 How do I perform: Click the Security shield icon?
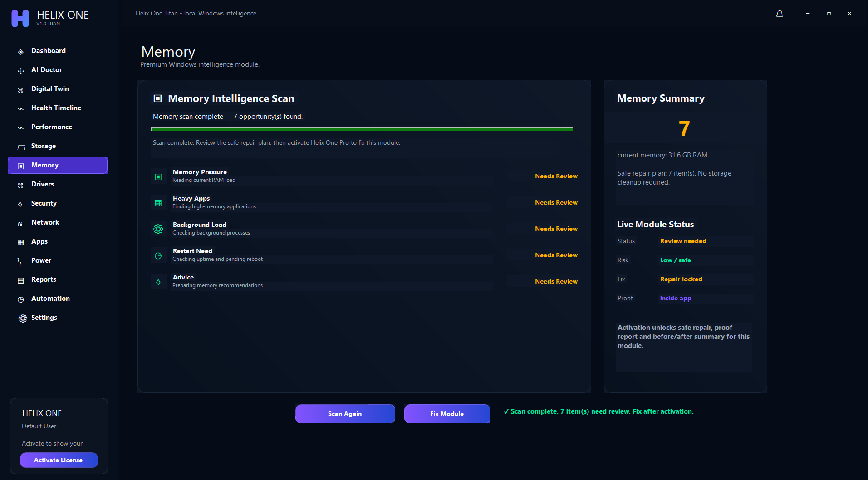[20, 204]
